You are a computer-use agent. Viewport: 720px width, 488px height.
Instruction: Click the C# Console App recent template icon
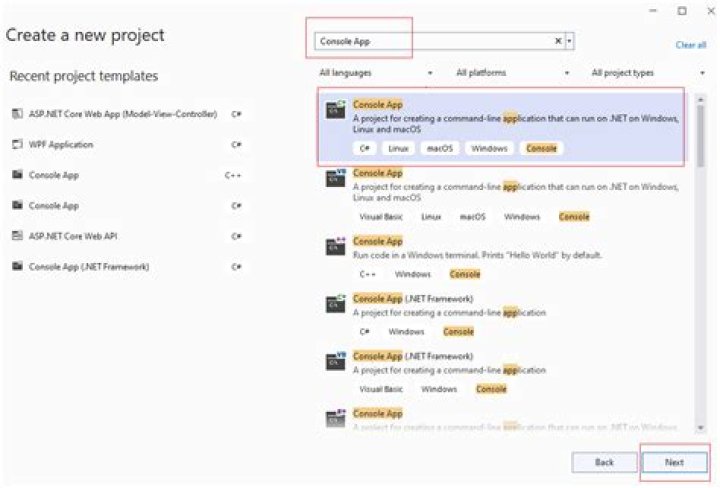17,205
